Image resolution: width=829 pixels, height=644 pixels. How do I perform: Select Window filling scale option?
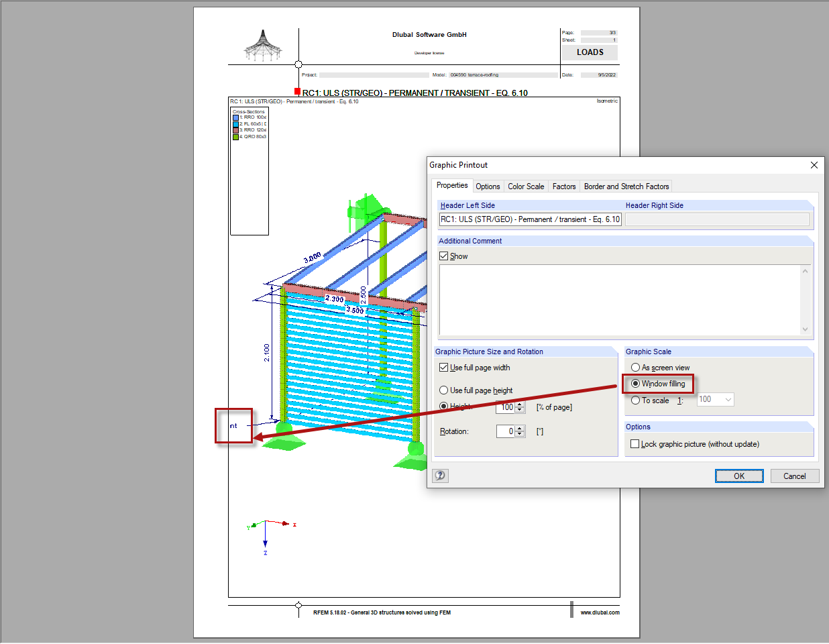pos(635,384)
